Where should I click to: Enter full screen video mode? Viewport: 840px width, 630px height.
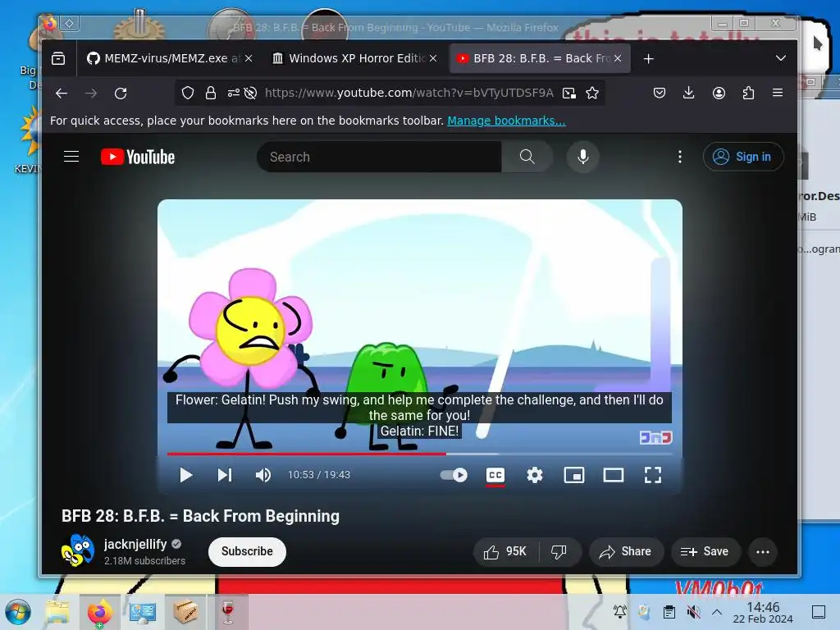(652, 475)
